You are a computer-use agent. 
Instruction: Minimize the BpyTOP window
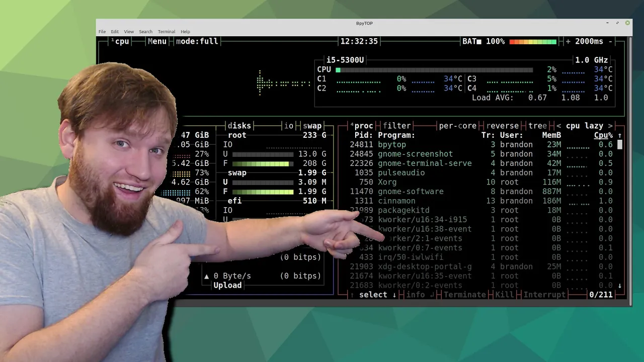click(608, 23)
